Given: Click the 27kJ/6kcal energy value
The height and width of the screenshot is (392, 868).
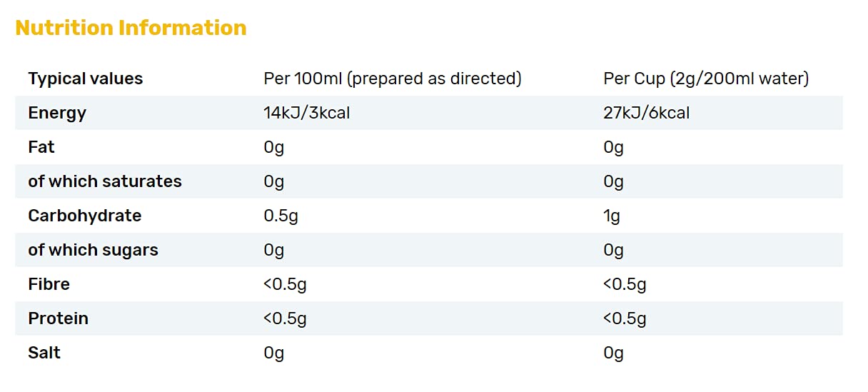Looking at the screenshot, I should [647, 113].
